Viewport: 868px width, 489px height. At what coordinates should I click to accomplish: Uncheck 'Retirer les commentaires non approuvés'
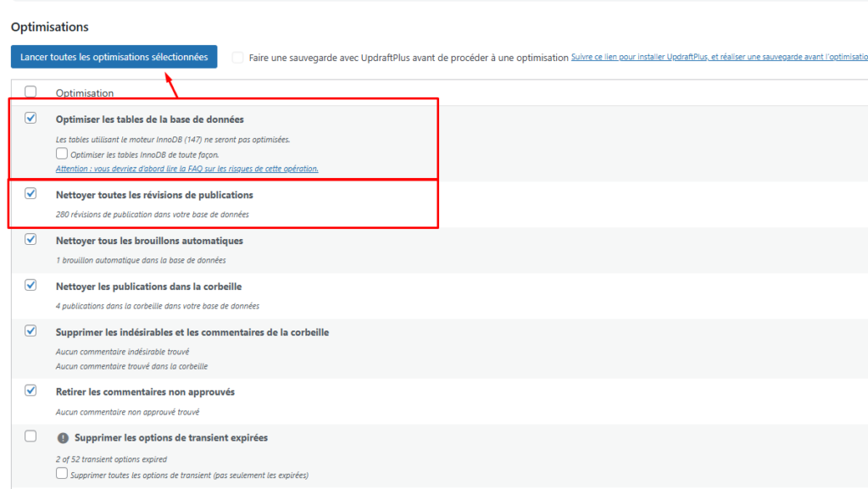pos(31,391)
